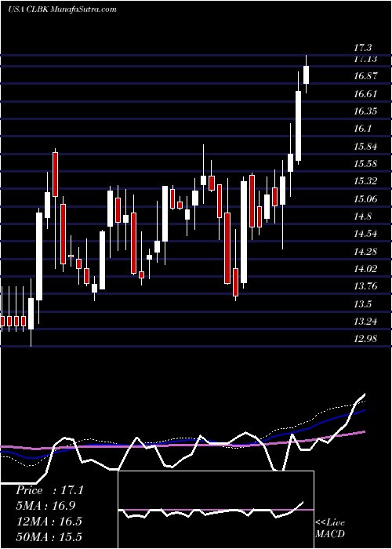The height and width of the screenshot is (549, 392).
Task: Click the 15.06 price axis label
Action: click(365, 198)
